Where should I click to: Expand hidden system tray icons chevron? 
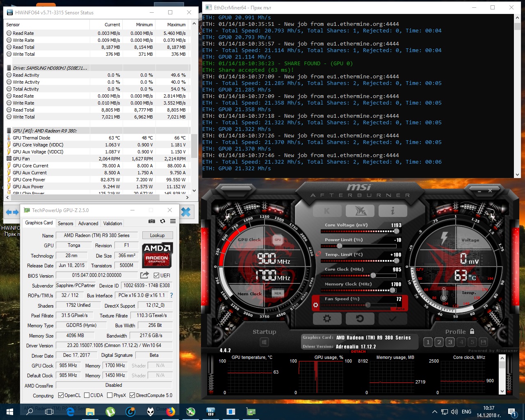point(435,411)
